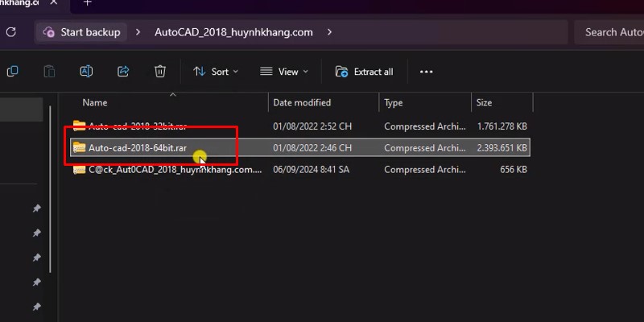Refresh the current folder view

click(x=10, y=32)
